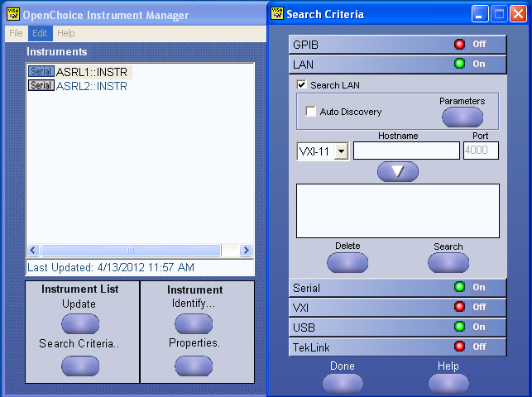The image size is (532, 397).
Task: Click the instruments list horizontal scrollbar thumb
Action: (x=131, y=251)
